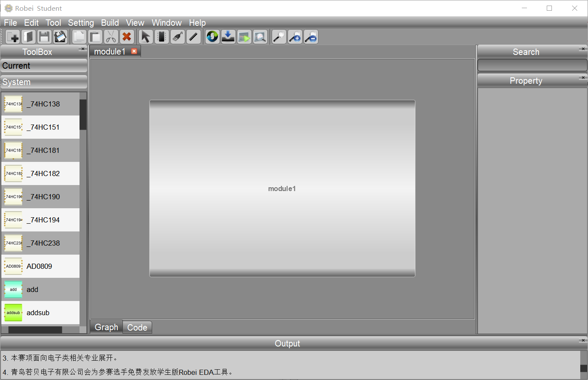
Task: Select the USB port pin tool
Action: pyautogui.click(x=178, y=36)
